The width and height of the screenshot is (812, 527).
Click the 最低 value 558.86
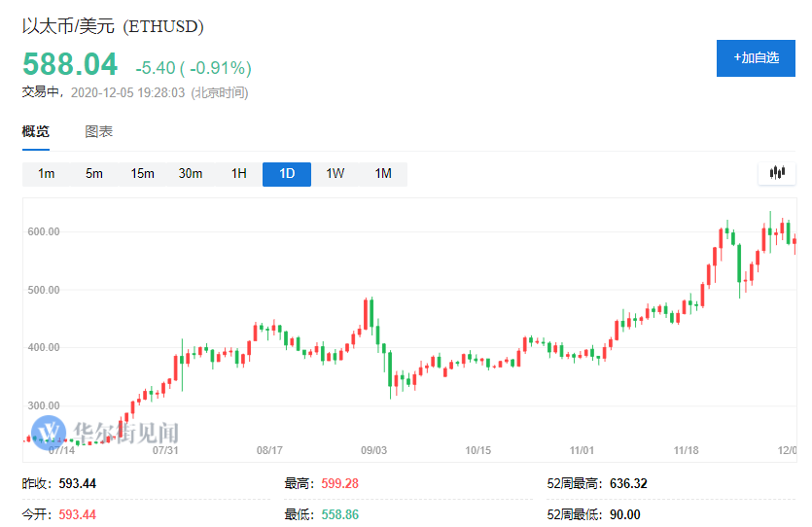pos(339,514)
